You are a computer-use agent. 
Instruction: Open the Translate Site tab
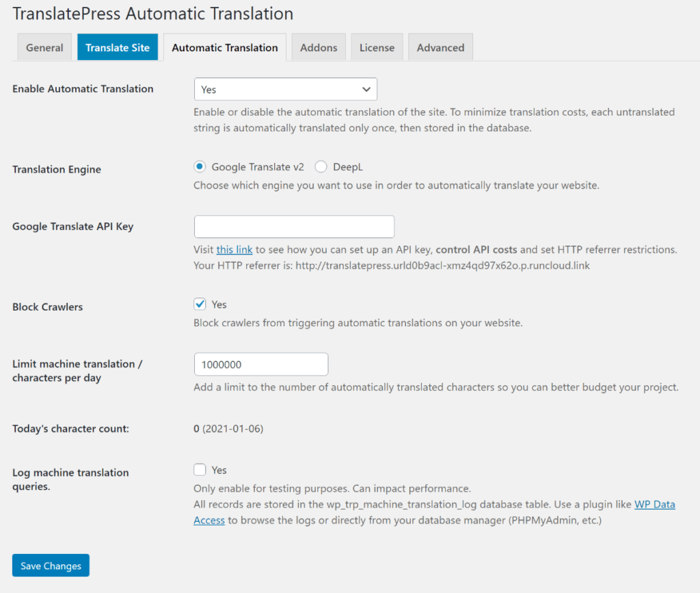pyautogui.click(x=117, y=47)
